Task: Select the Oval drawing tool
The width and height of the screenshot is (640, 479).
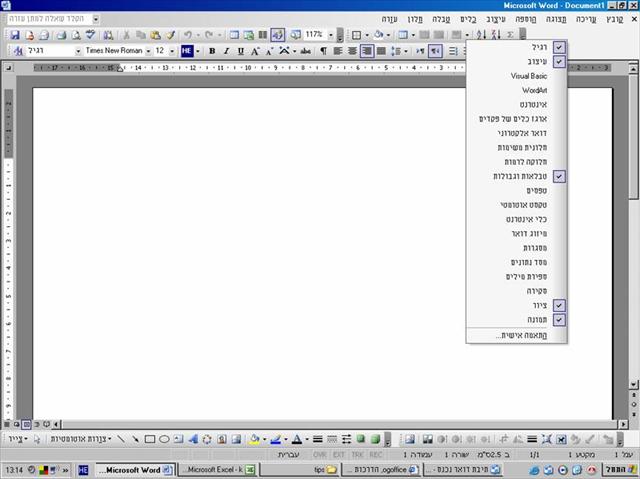Action: pyautogui.click(x=164, y=439)
